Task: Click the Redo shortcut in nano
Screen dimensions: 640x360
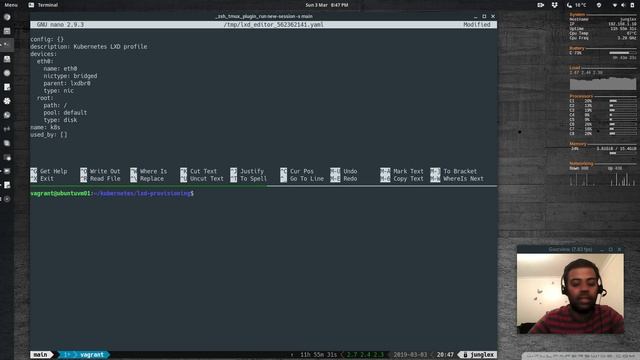Action: 344,179
